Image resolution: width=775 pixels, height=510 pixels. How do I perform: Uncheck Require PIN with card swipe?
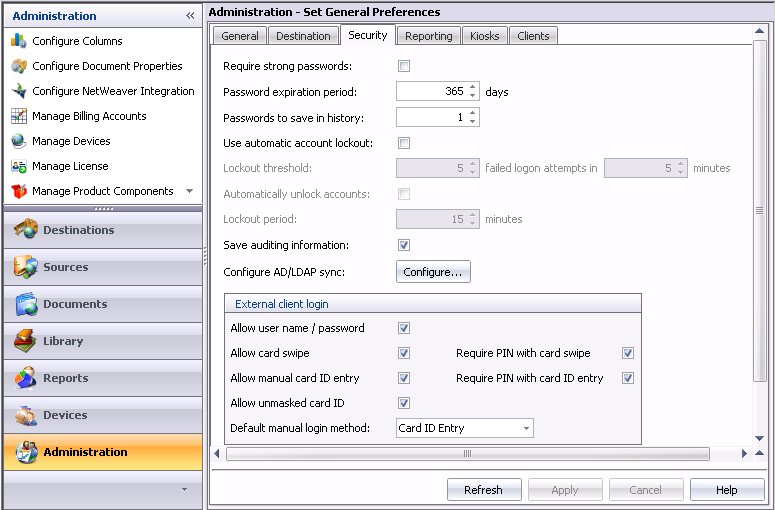coord(628,353)
